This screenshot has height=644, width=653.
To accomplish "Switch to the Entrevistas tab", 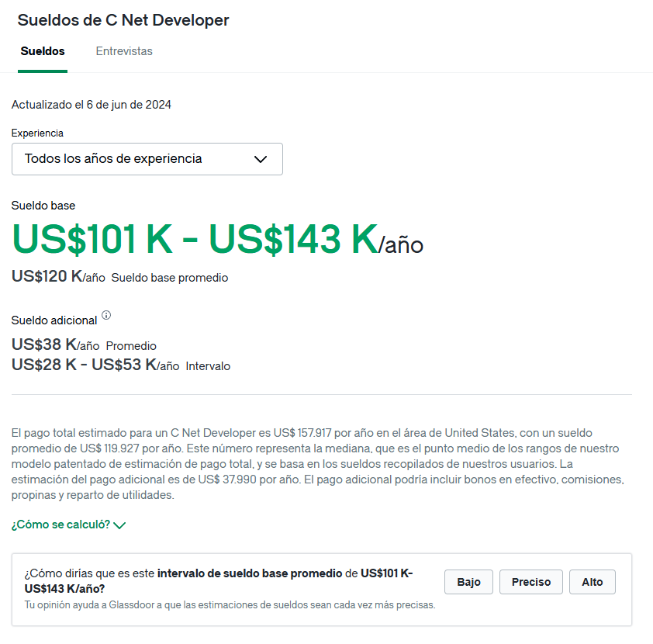I will [124, 51].
